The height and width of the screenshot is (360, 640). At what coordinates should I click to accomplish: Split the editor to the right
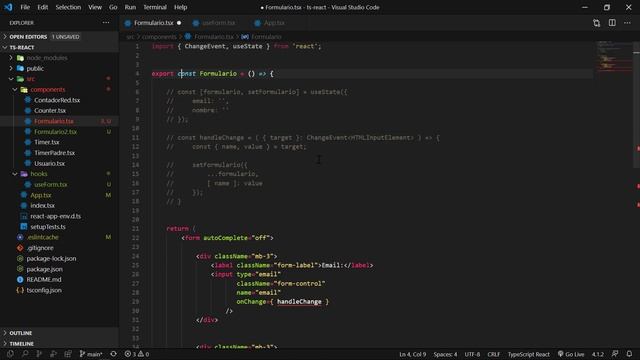pyautogui.click(x=612, y=23)
